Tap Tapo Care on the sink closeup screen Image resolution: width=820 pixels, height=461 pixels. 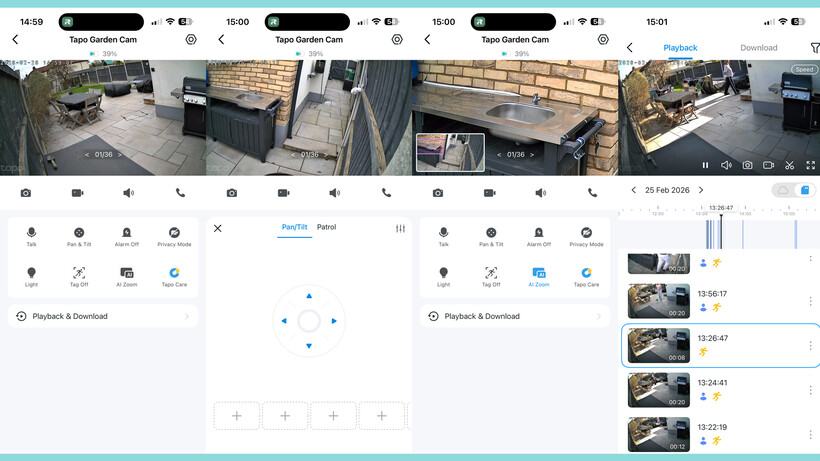click(x=586, y=276)
